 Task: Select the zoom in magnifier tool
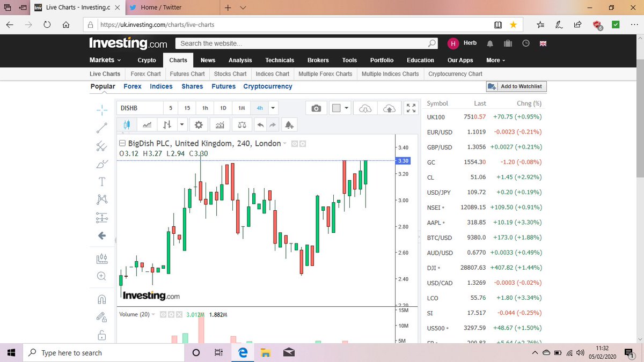pos(101,276)
